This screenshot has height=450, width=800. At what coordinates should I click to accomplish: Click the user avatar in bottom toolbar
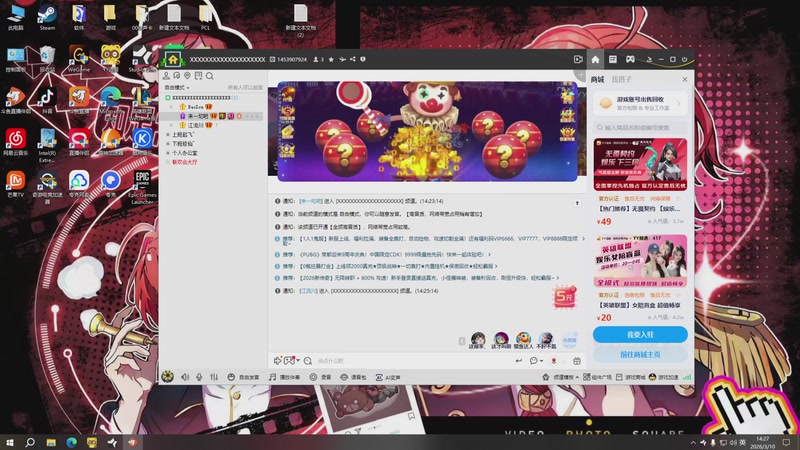click(167, 377)
